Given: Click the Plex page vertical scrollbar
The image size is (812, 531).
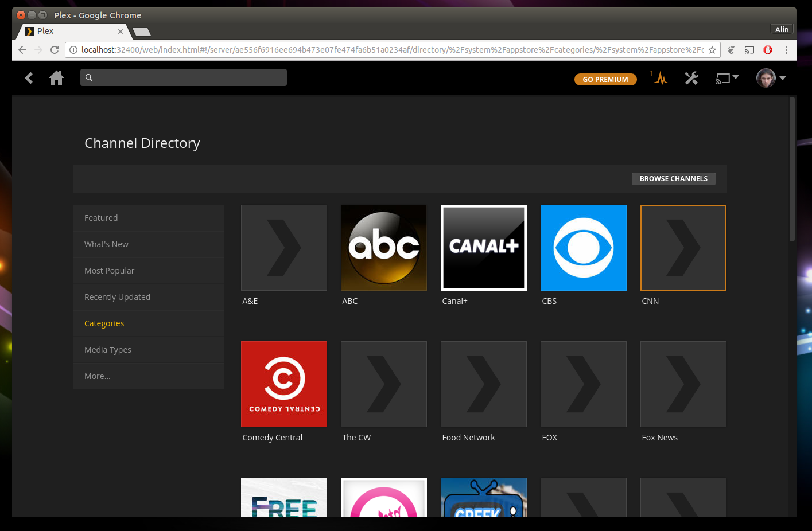Looking at the screenshot, I should [792, 169].
